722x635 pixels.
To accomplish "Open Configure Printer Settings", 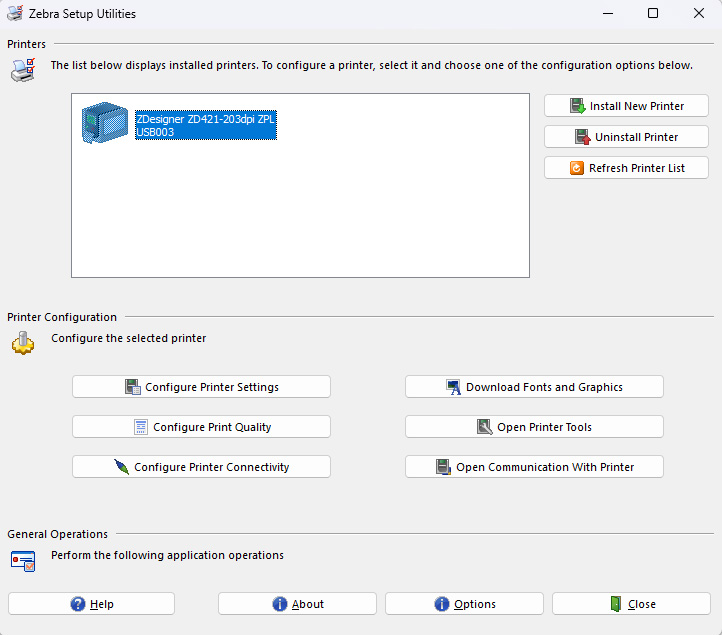I will [201, 387].
